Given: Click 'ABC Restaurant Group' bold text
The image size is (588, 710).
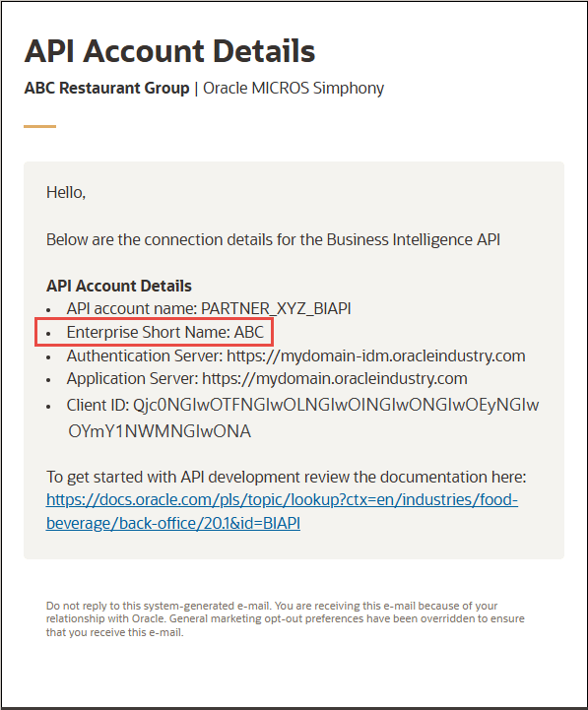Looking at the screenshot, I should 107,88.
